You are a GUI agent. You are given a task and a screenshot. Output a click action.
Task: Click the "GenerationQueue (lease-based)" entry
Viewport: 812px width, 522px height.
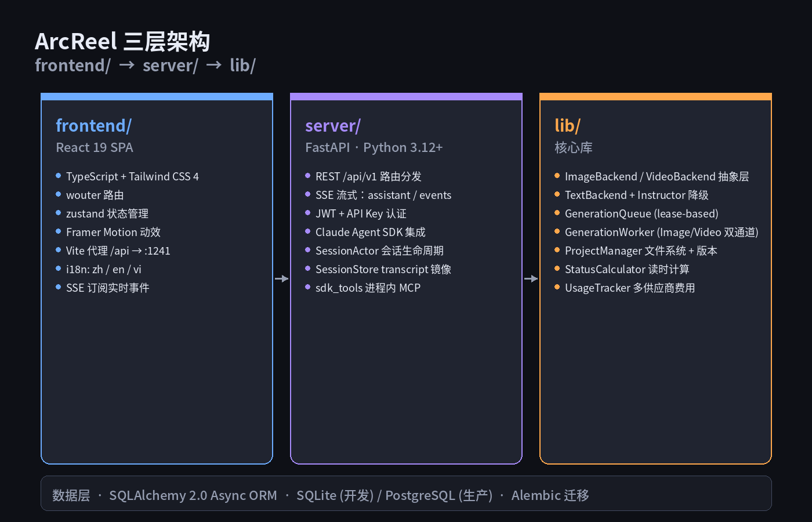coord(641,213)
